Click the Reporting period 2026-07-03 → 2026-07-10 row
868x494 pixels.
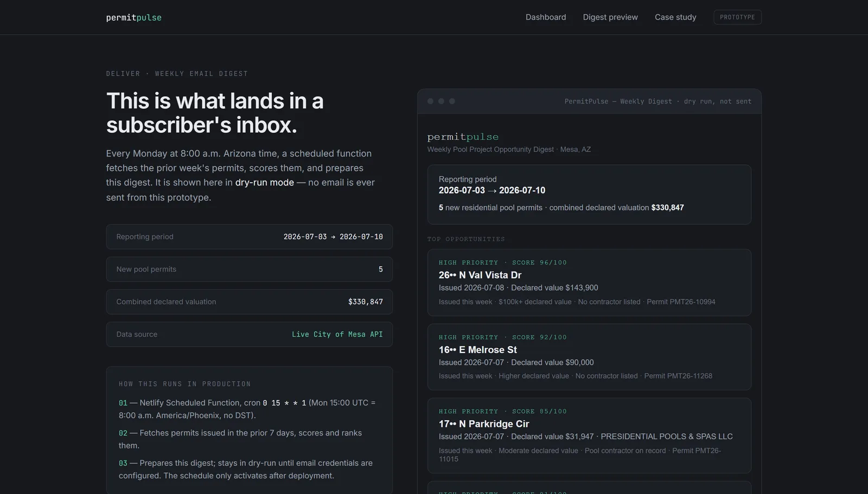tap(250, 237)
